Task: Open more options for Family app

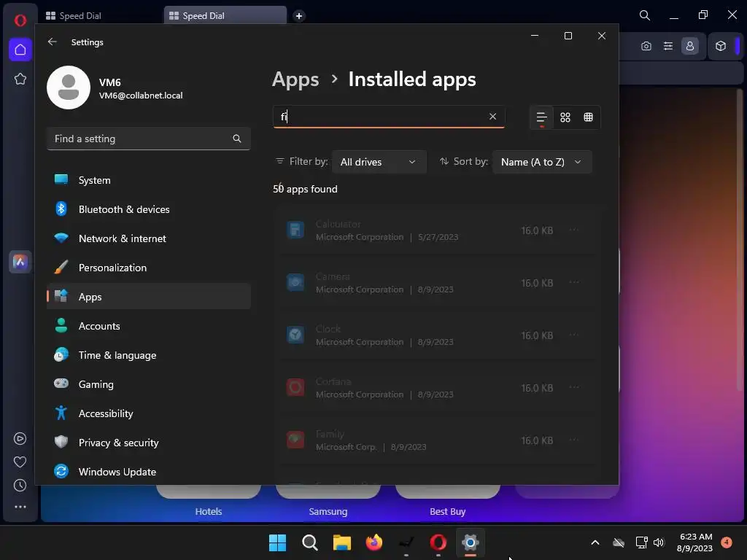Action: (x=574, y=440)
